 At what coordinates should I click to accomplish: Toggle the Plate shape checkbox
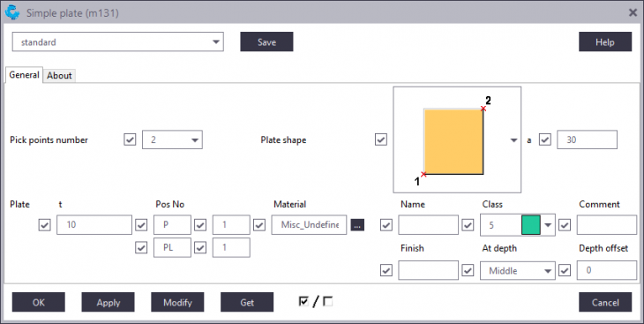(x=381, y=139)
